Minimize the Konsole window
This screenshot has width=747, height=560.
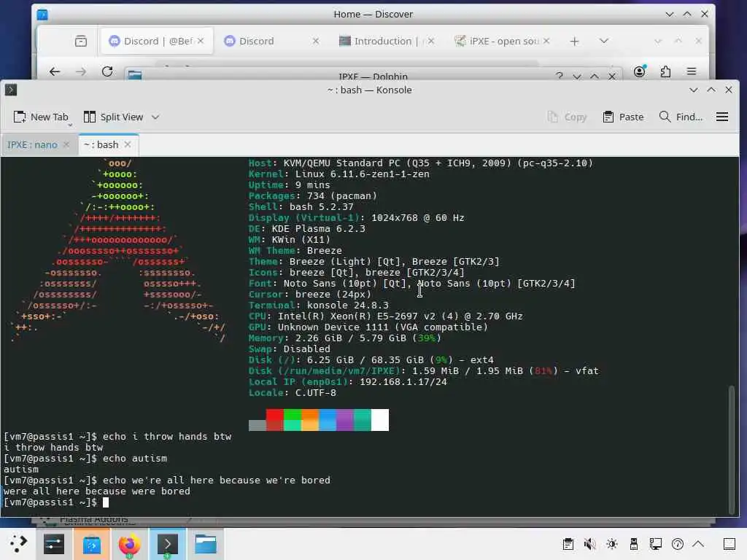(694, 90)
